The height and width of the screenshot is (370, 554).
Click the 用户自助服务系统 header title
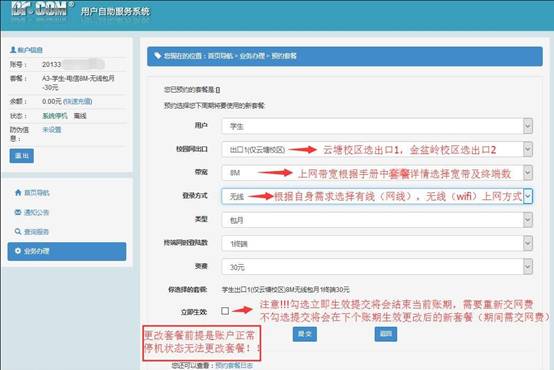pyautogui.click(x=115, y=11)
